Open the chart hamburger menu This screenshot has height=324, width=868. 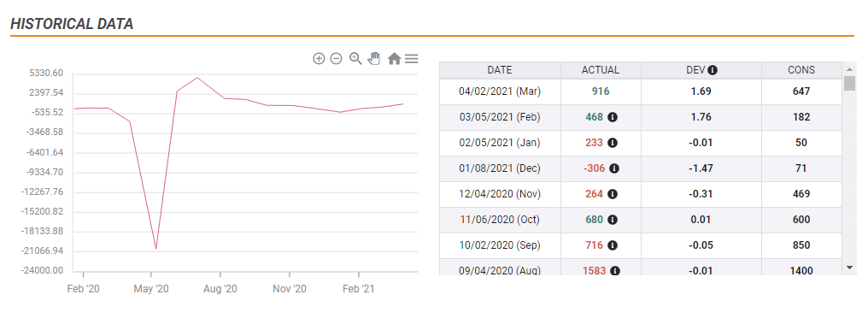pos(411,58)
